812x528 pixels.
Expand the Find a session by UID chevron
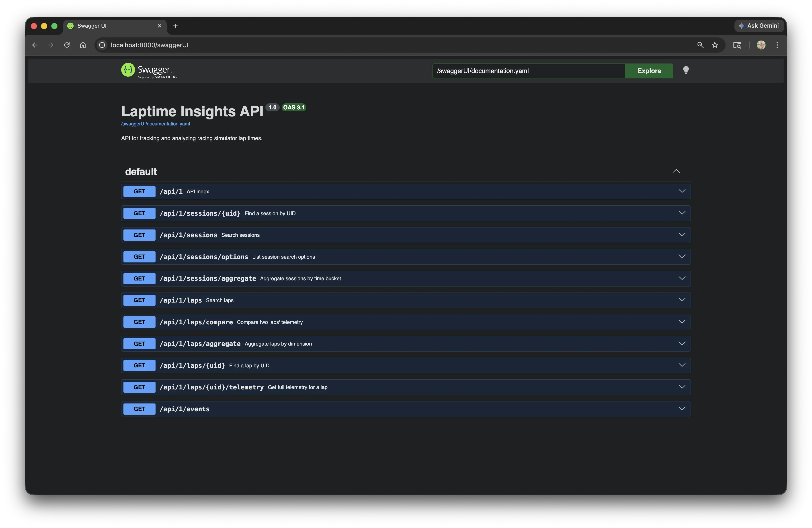click(x=682, y=213)
